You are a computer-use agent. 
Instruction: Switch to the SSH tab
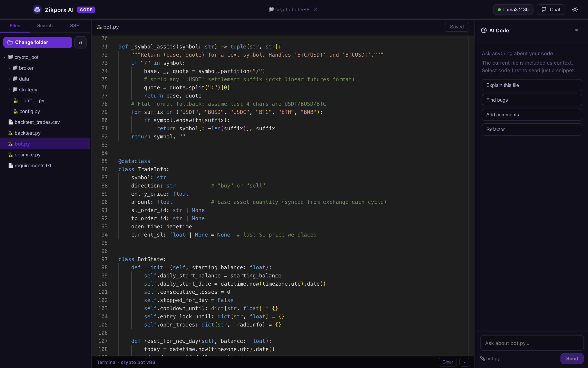pos(75,26)
